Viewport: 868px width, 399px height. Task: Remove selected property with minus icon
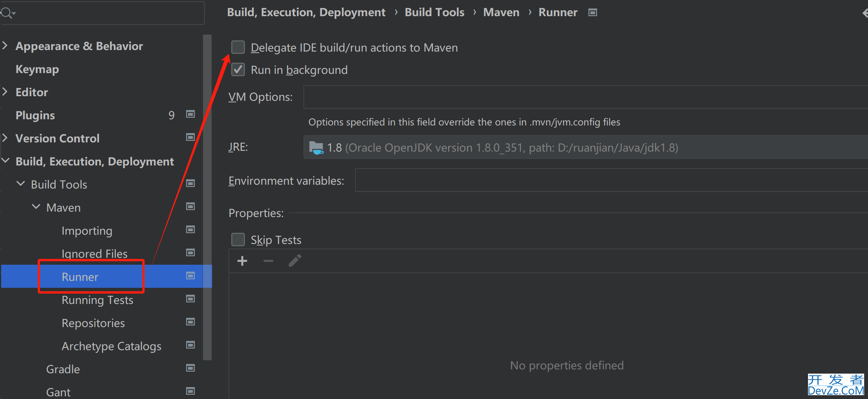(268, 261)
